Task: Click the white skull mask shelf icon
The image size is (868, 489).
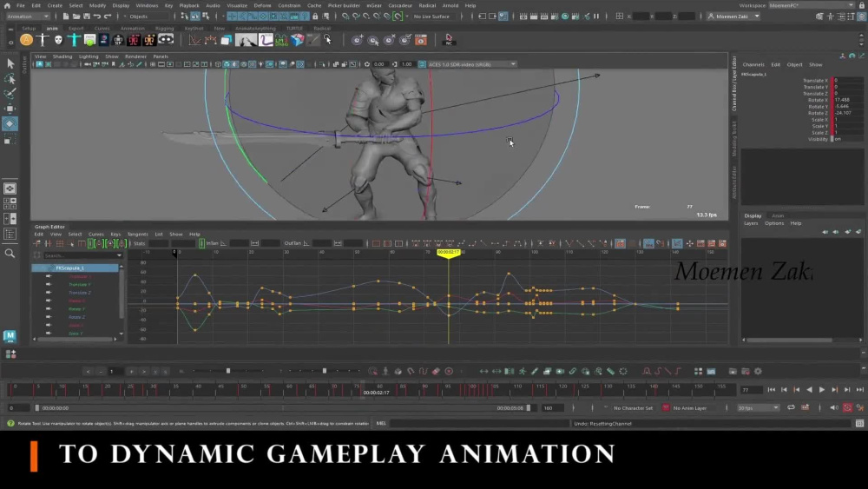Action: [58, 40]
